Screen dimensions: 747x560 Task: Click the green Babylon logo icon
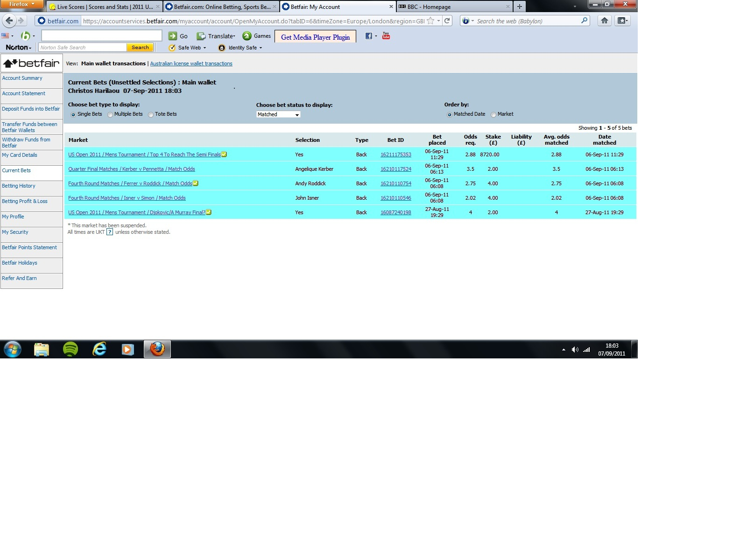pyautogui.click(x=25, y=36)
